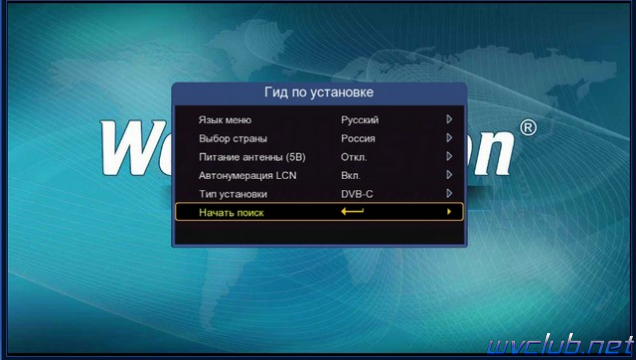Change the menu language value Русский

click(x=360, y=120)
